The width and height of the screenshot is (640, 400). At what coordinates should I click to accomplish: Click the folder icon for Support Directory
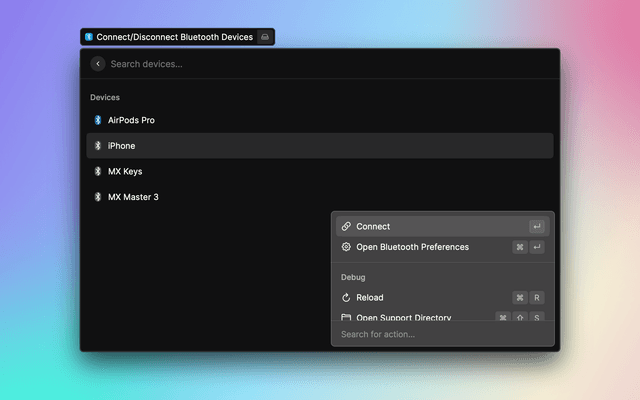point(346,317)
